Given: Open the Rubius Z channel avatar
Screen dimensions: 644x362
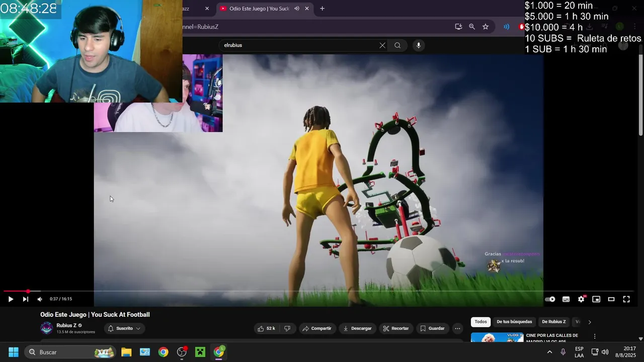Looking at the screenshot, I should [x=46, y=328].
